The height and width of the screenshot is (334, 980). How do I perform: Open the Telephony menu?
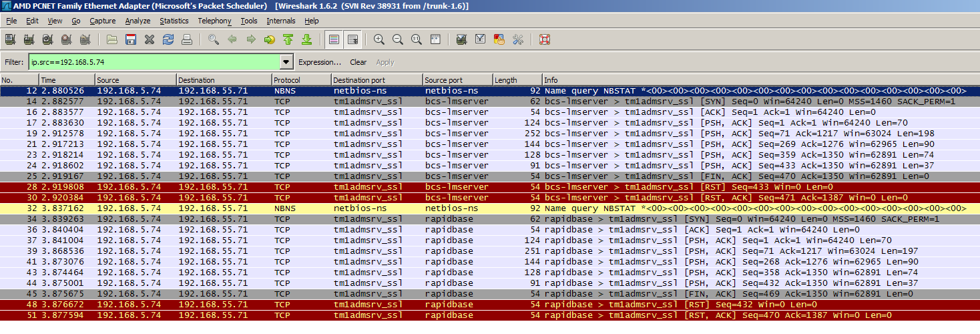tap(215, 21)
